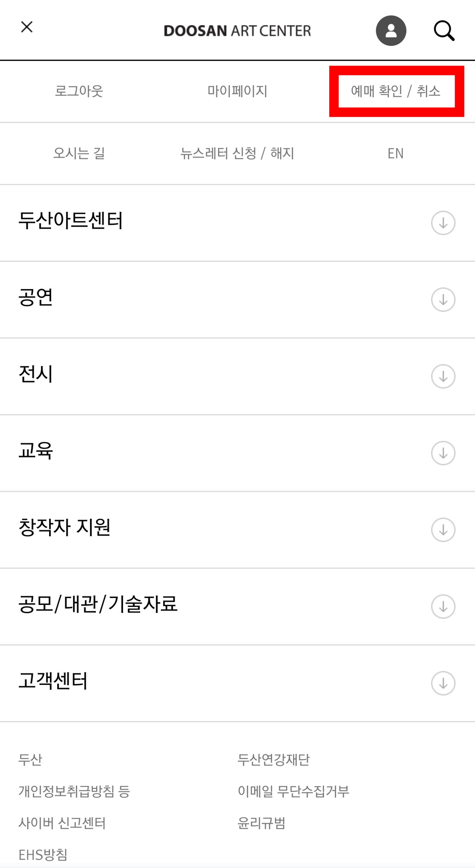Open the user profile icon
Viewport: 475px width, 868px height.
click(x=391, y=31)
